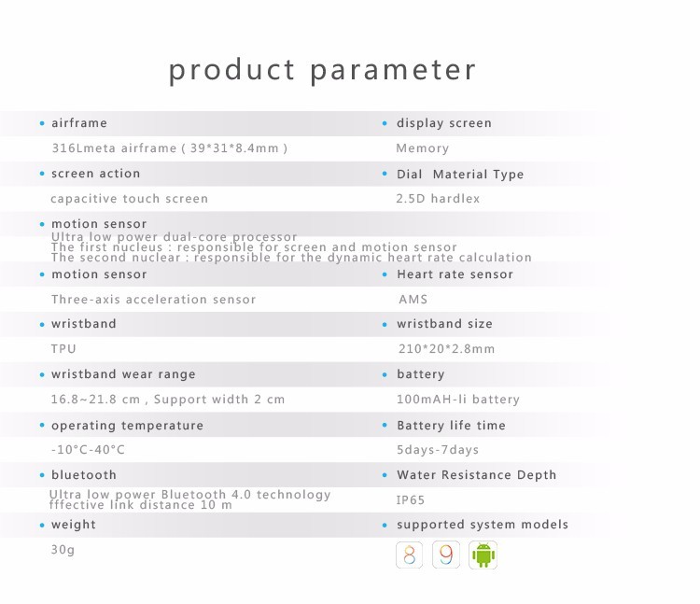This screenshot has height=604, width=700.
Task: Click the "capacitive touch screen" value text
Action: click(x=130, y=199)
